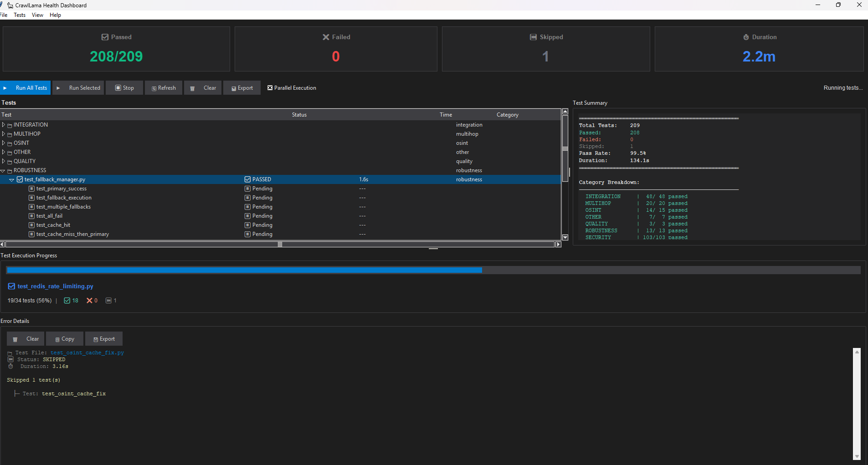Click the Duration clock icon in summary card
Image resolution: width=868 pixels, height=465 pixels.
pos(746,37)
